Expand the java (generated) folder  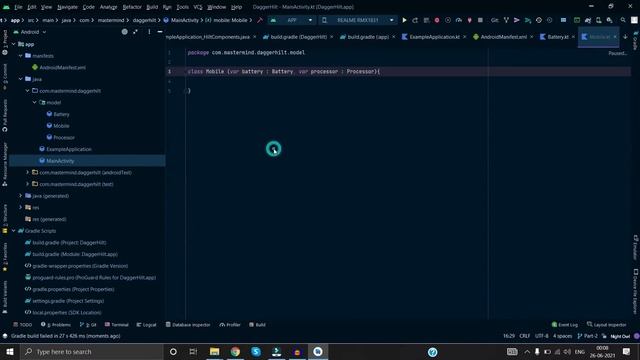20,196
